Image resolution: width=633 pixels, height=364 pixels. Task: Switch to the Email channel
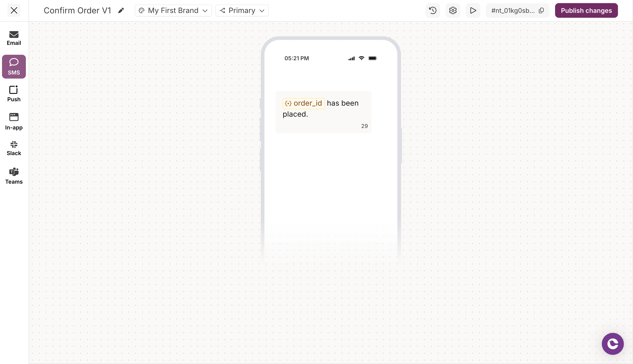point(14,38)
